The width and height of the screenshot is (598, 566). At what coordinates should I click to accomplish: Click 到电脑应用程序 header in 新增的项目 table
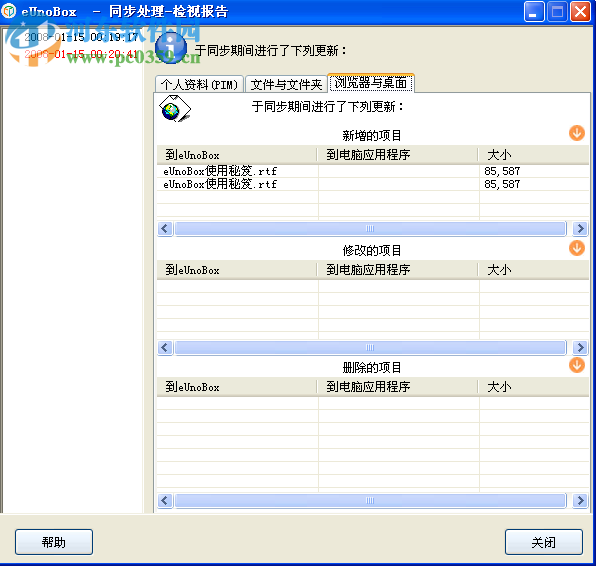(398, 155)
